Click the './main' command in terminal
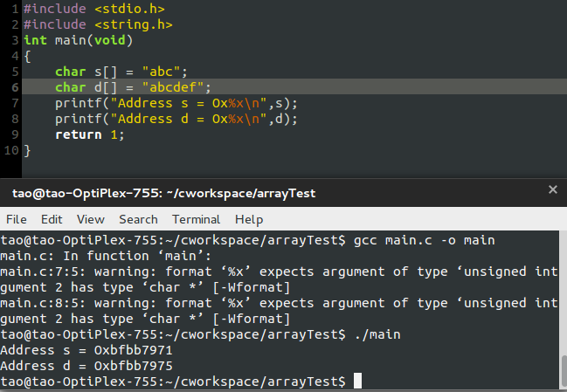This screenshot has width=567, height=392. [377, 334]
